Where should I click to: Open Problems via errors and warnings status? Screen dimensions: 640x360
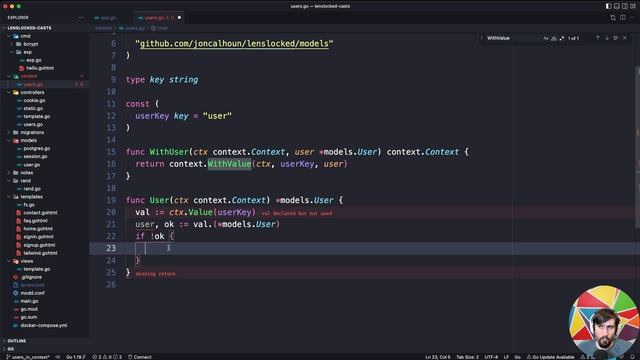click(107, 357)
